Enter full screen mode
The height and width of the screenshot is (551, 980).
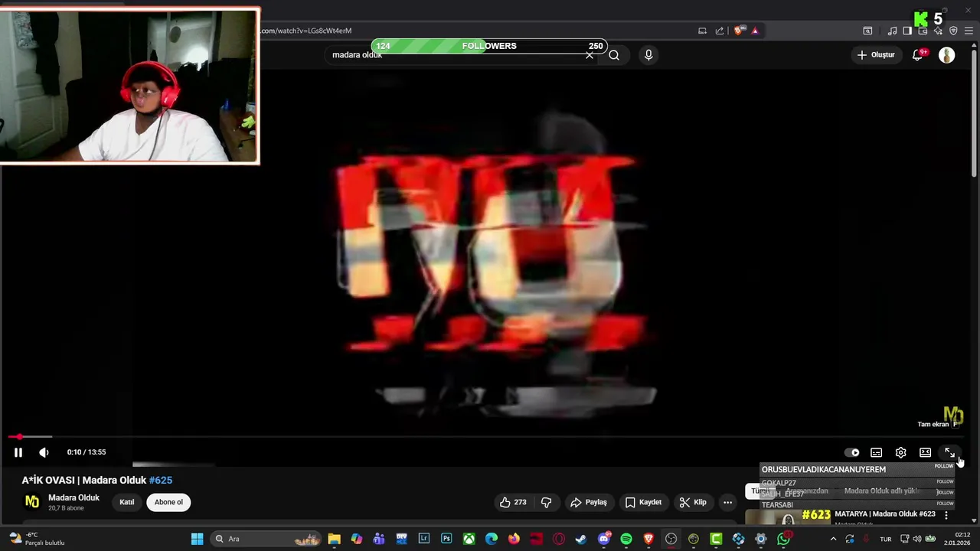pos(949,452)
